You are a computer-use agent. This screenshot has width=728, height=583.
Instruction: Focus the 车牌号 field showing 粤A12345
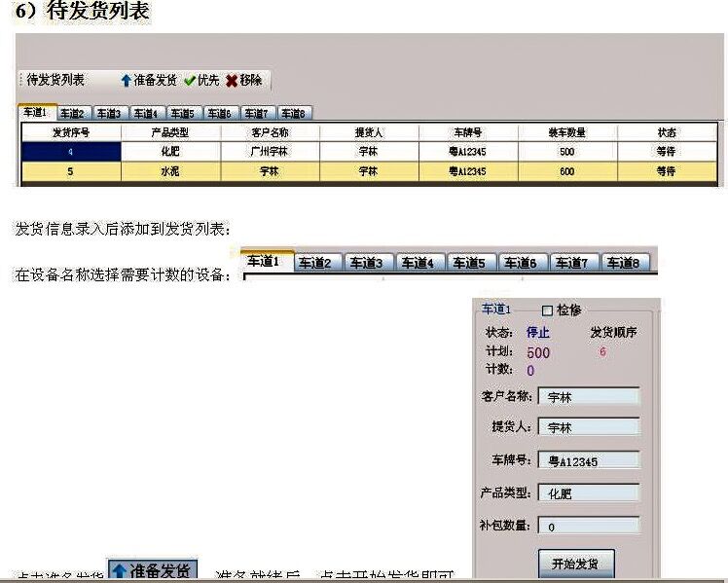pyautogui.click(x=588, y=461)
